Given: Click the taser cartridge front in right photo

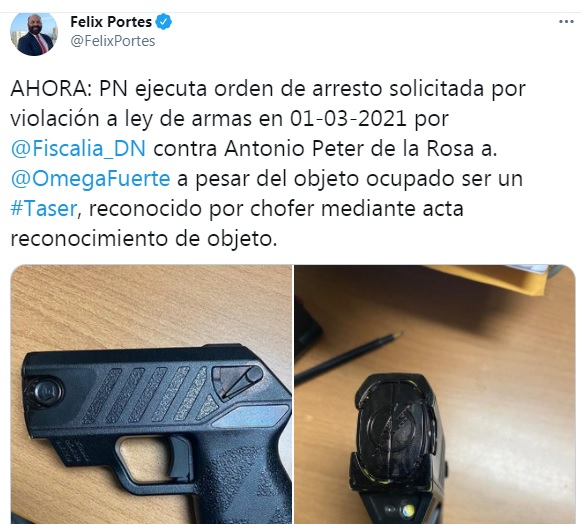Looking at the screenshot, I should point(395,428).
